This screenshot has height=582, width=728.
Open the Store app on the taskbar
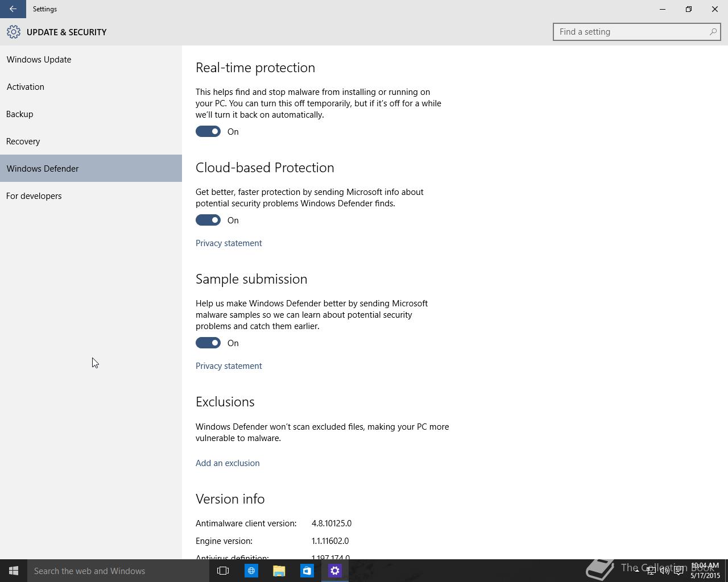tap(307, 571)
